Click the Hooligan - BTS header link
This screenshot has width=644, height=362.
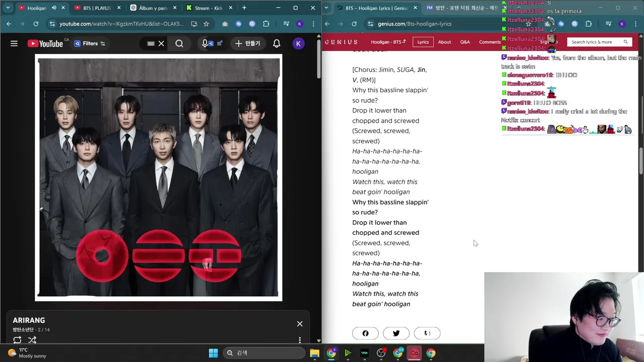click(388, 42)
